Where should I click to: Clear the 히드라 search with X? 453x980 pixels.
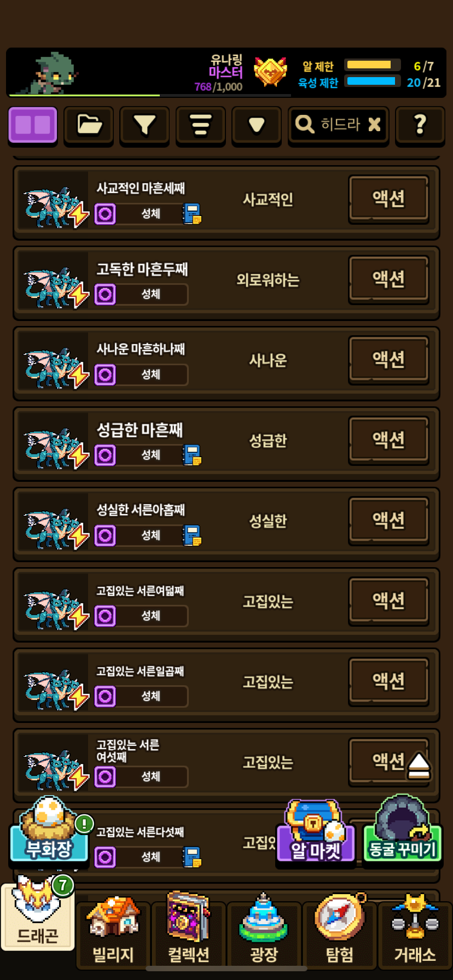(374, 125)
